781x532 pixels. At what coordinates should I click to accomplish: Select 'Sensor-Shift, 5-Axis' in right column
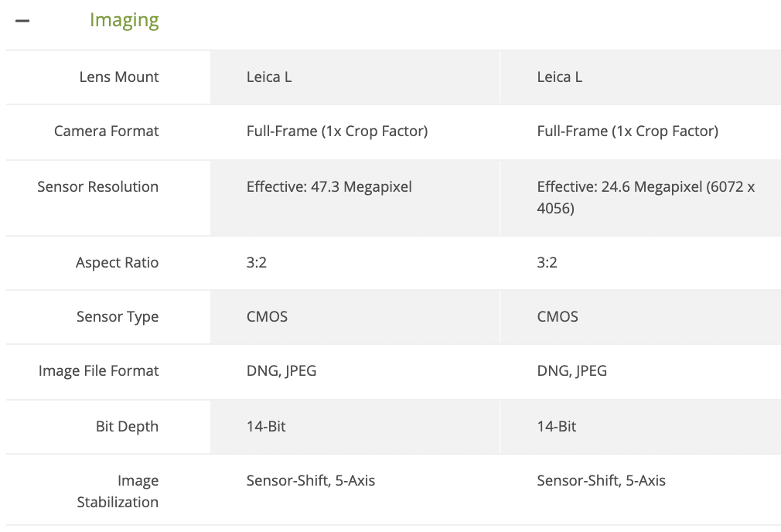[x=602, y=480]
